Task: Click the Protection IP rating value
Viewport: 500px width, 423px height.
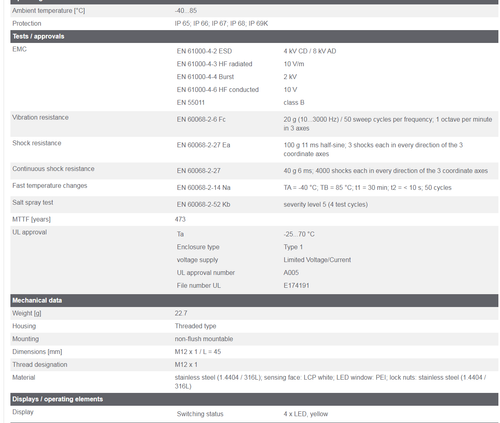Action: coord(221,23)
